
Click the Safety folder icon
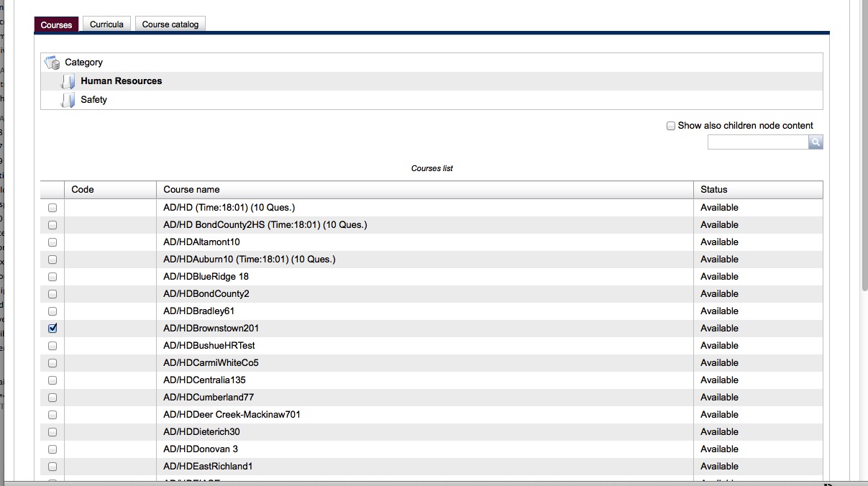(x=68, y=100)
